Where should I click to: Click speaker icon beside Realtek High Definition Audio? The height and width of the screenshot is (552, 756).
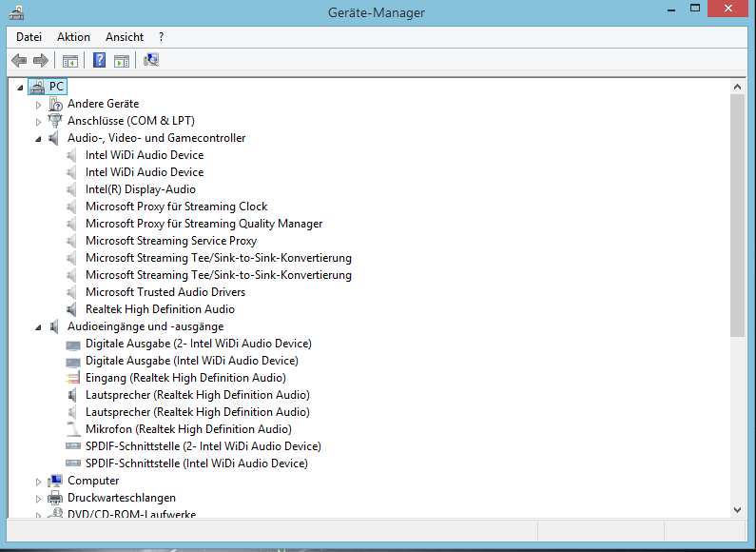pyautogui.click(x=72, y=309)
